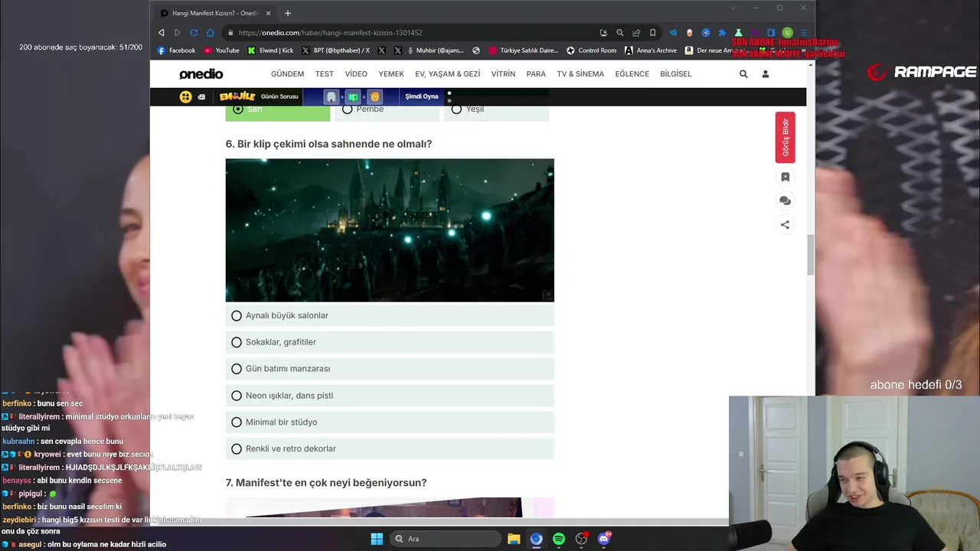The height and width of the screenshot is (551, 980).
Task: Close the Hangi Manifest Kızısın tab
Action: [x=268, y=13]
